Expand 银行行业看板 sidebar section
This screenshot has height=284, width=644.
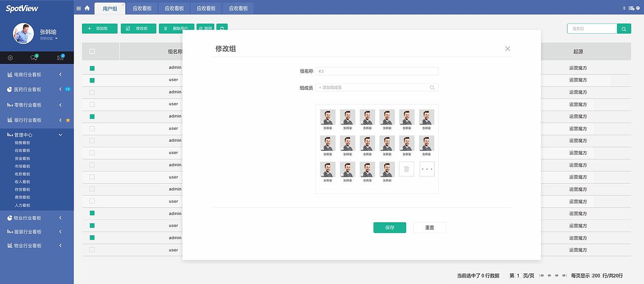tap(60, 120)
